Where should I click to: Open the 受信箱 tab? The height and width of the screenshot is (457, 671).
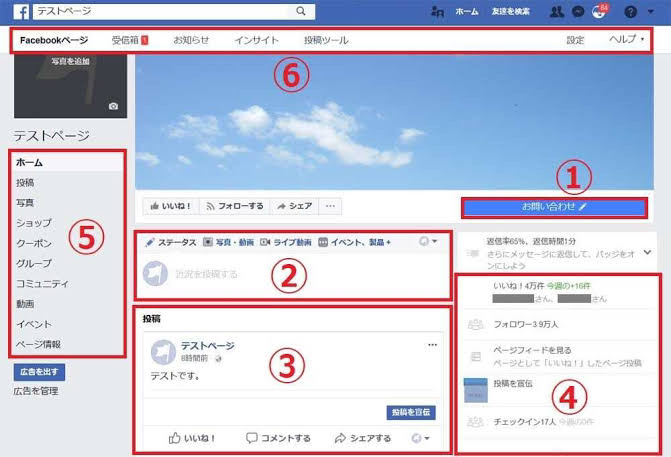[x=130, y=40]
